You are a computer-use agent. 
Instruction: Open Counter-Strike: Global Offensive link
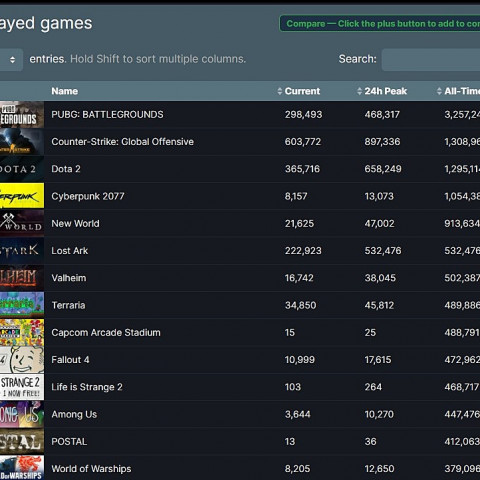click(122, 142)
